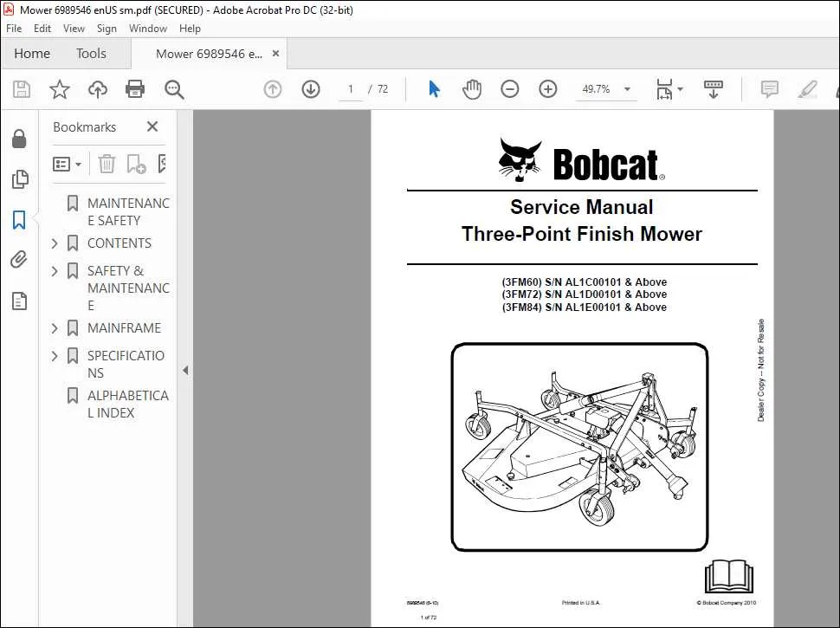Open the View menu
The image size is (840, 628).
(74, 29)
